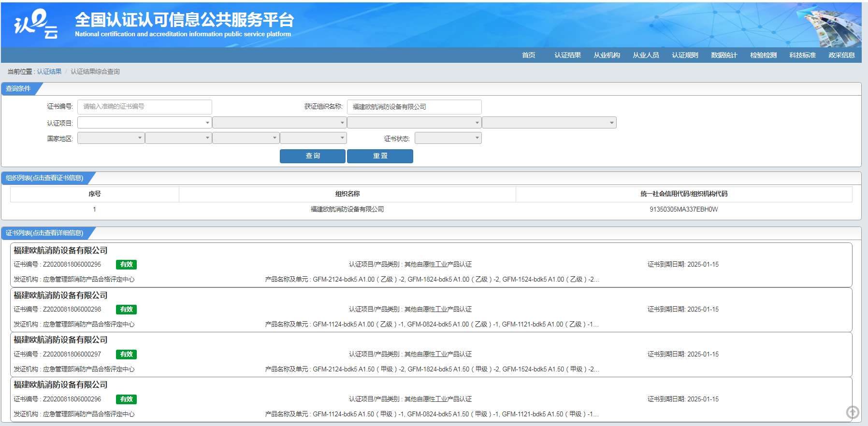Viewport: 868px width, 426px height.
Task: Open certificate Z2020081806000298
Action: pyautogui.click(x=431, y=310)
